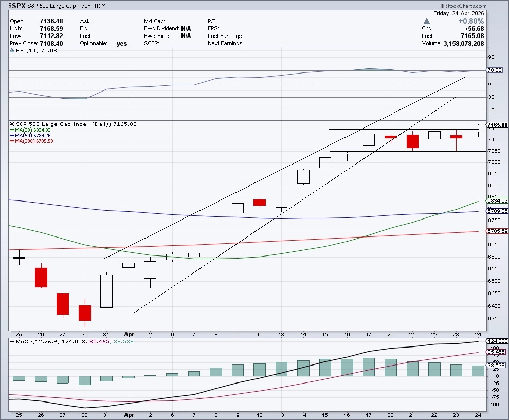Click the 6789.26 MA50 price tag
The width and height of the screenshot is (509, 420).
(x=497, y=211)
